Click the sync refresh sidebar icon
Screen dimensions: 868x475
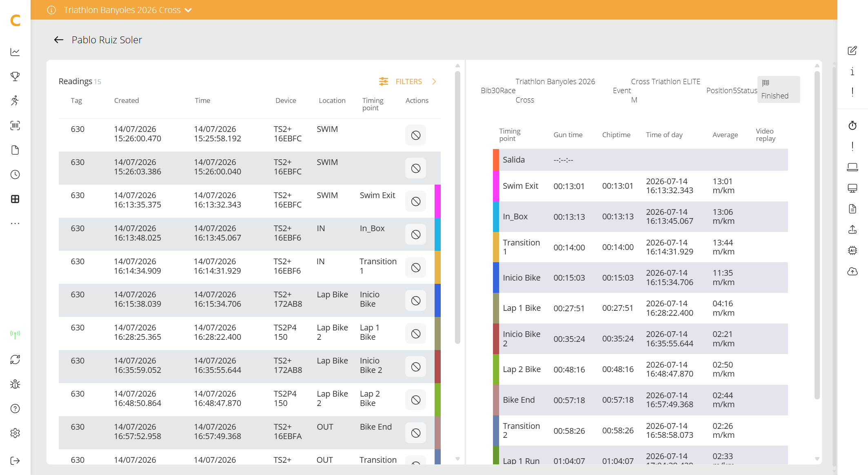tap(15, 359)
